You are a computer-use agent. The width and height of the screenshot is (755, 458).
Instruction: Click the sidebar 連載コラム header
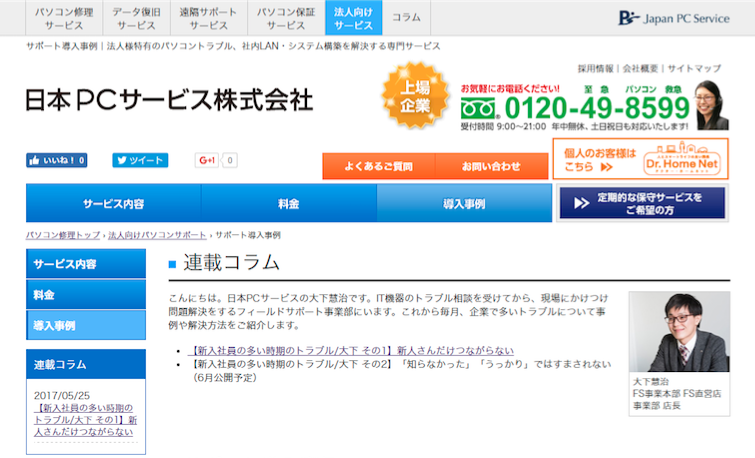click(x=86, y=364)
